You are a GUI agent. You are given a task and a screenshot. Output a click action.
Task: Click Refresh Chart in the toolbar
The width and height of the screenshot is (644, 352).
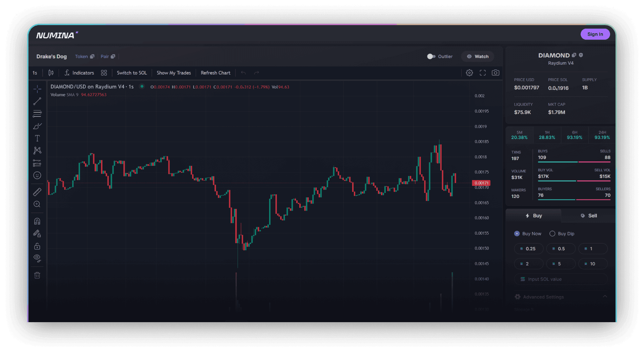[215, 73]
